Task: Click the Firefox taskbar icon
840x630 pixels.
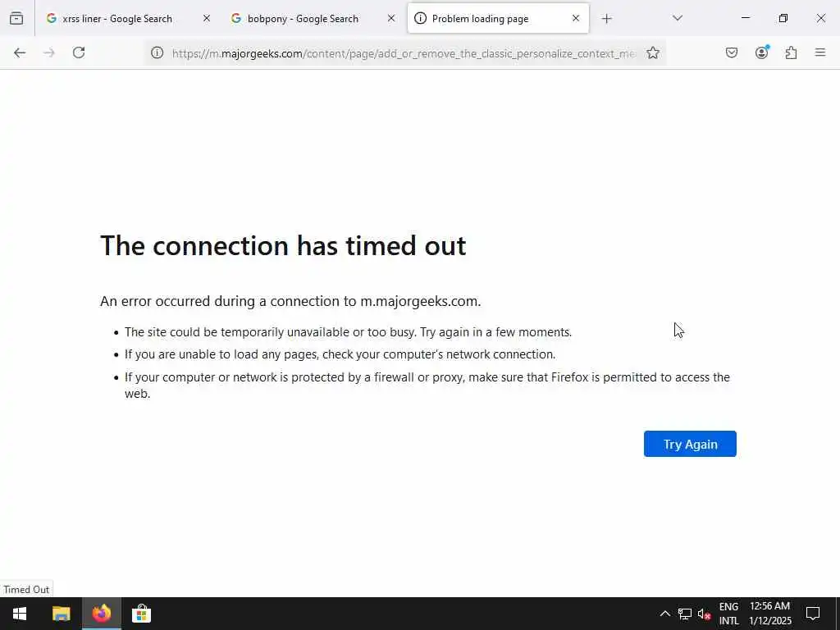Action: 101,614
